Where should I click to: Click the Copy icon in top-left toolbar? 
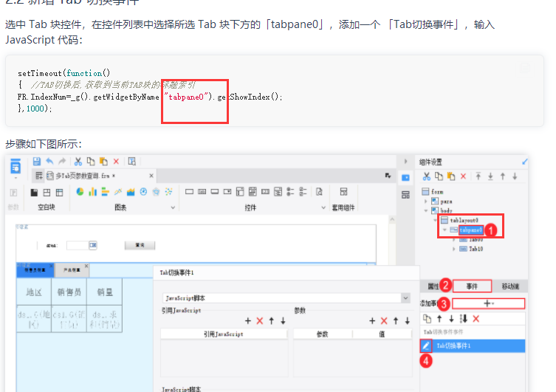pyautogui.click(x=91, y=162)
